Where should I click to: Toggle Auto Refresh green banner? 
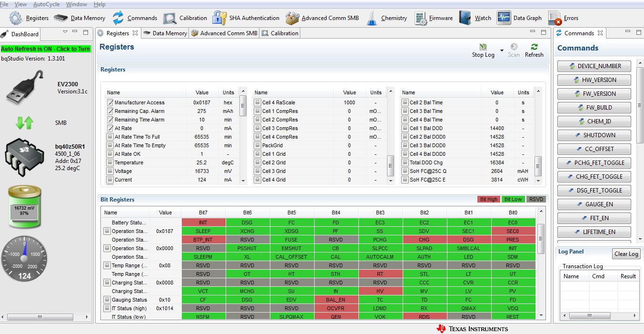pyautogui.click(x=45, y=49)
